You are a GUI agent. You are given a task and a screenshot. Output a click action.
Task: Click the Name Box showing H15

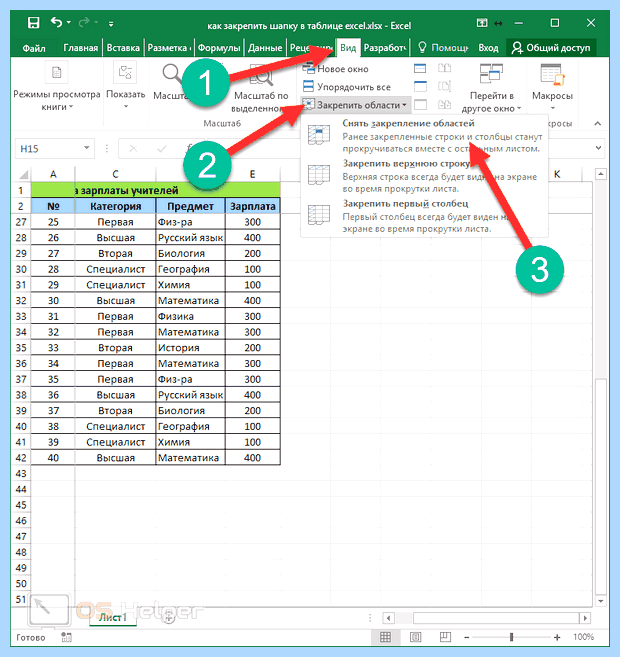[49, 148]
